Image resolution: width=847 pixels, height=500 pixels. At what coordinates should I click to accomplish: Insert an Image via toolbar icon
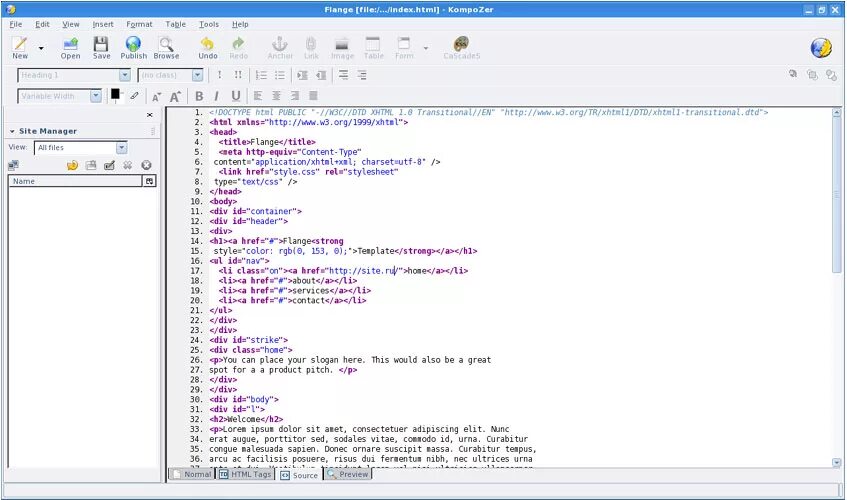point(342,48)
